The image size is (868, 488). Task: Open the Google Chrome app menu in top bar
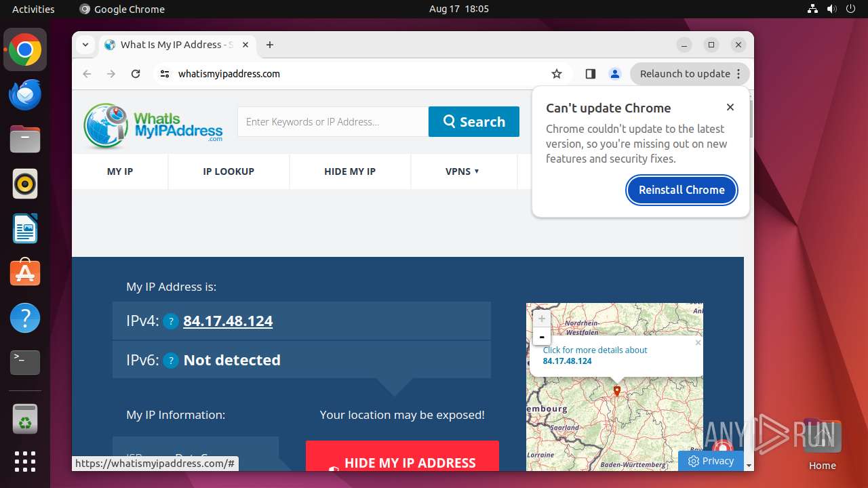point(122,9)
